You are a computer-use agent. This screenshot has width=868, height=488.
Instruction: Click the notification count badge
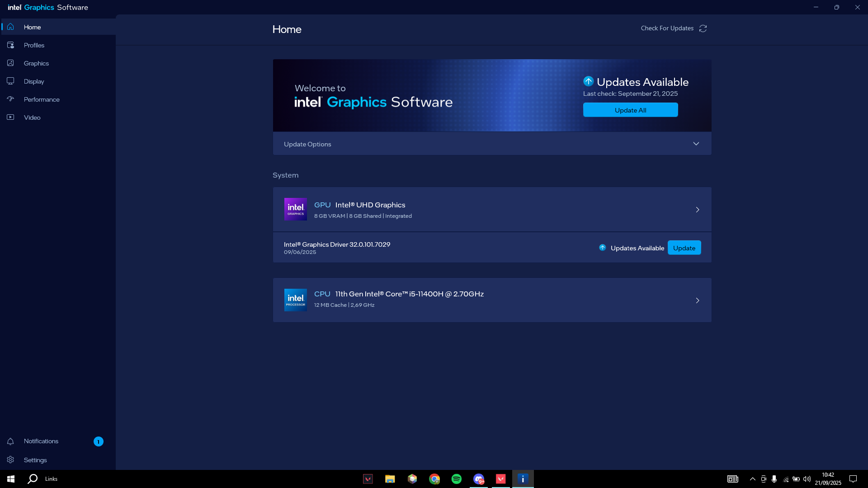99,441
